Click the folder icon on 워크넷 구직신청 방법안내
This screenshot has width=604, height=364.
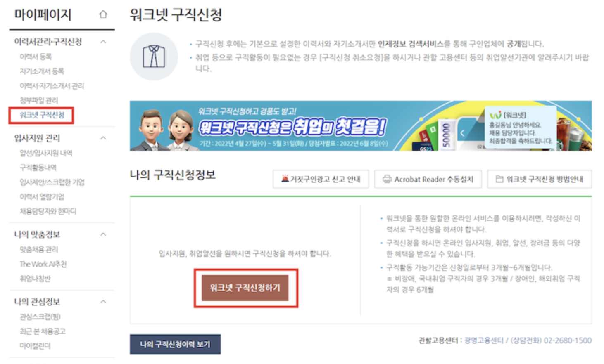click(x=499, y=179)
